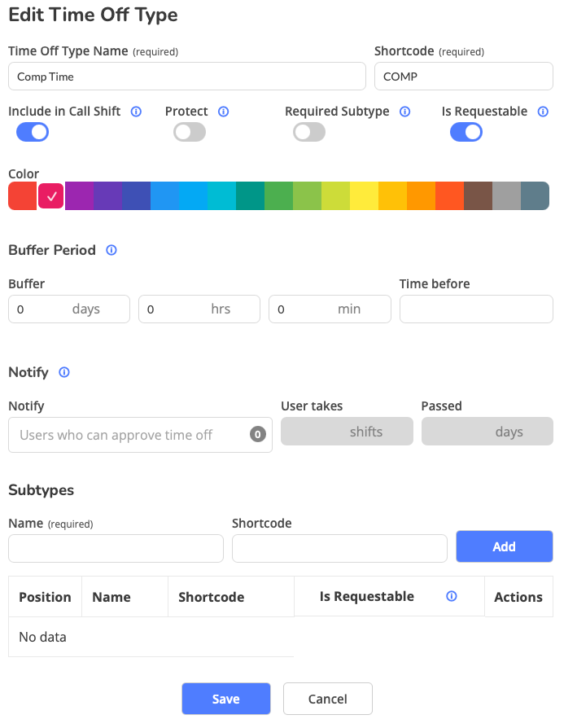577x728 pixels.
Task: Save the time off type
Action: click(225, 699)
